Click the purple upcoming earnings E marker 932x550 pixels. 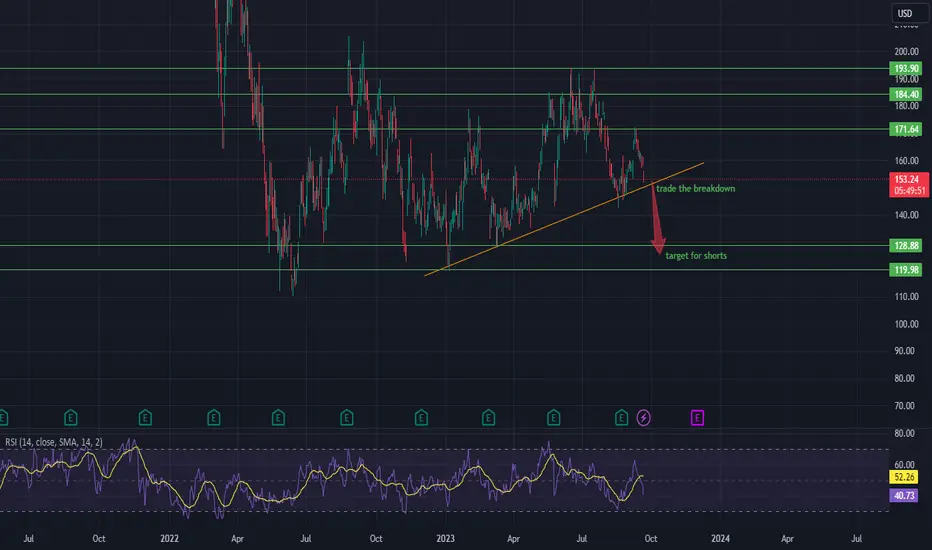pyautogui.click(x=697, y=418)
